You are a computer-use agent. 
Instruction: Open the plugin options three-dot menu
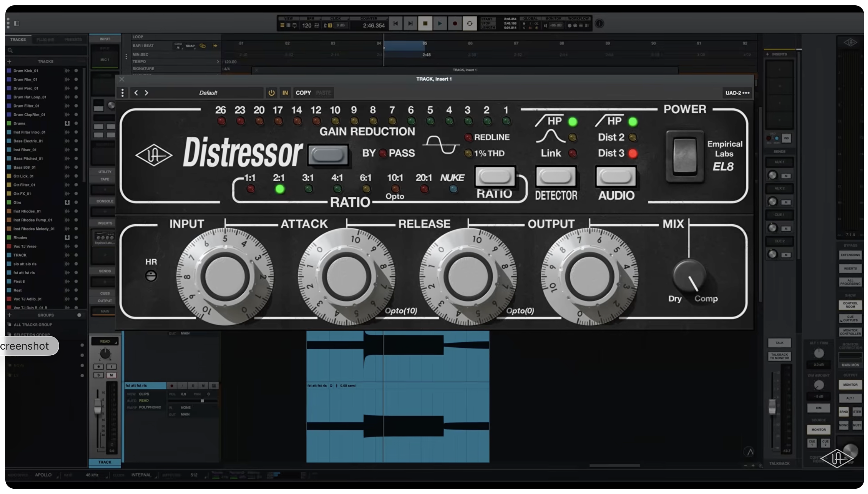[122, 93]
